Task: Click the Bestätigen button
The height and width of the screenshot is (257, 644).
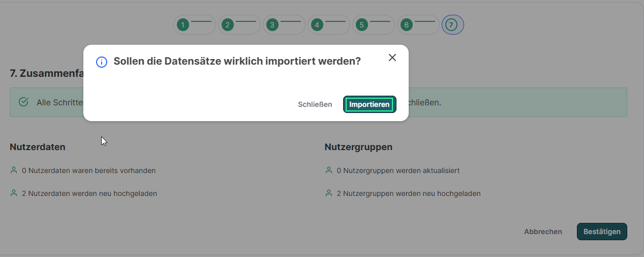Action: 602,232
